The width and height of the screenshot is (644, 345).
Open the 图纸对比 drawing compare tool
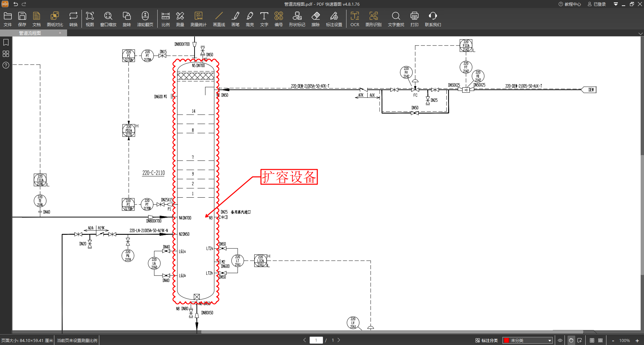55,19
